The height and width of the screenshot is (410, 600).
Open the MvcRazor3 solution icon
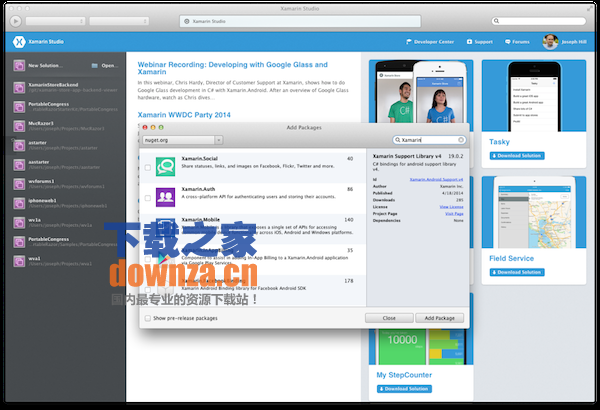[19, 126]
